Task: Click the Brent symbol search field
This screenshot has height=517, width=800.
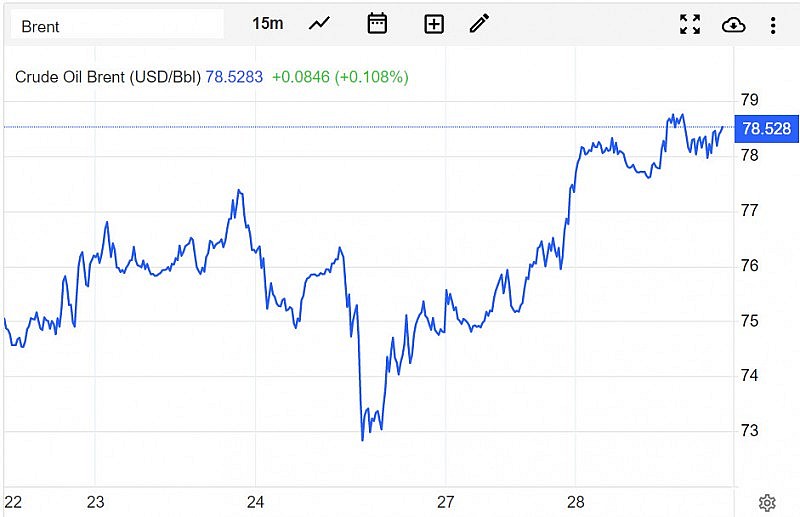Action: pos(117,26)
